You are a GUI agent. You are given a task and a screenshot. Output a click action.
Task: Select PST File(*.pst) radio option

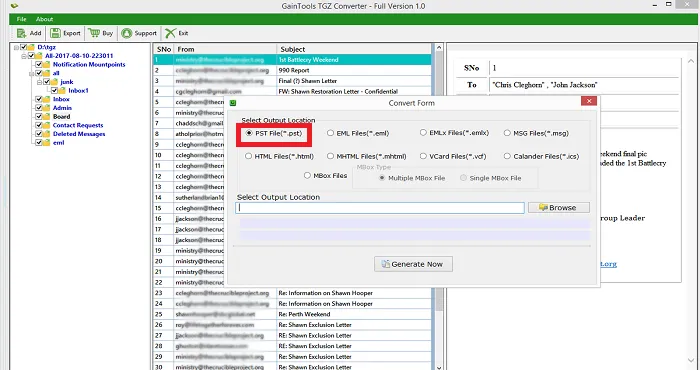coord(249,133)
